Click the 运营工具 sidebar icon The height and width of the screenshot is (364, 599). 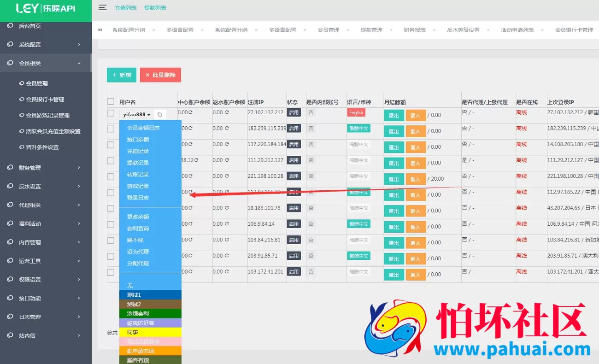pyautogui.click(x=10, y=261)
